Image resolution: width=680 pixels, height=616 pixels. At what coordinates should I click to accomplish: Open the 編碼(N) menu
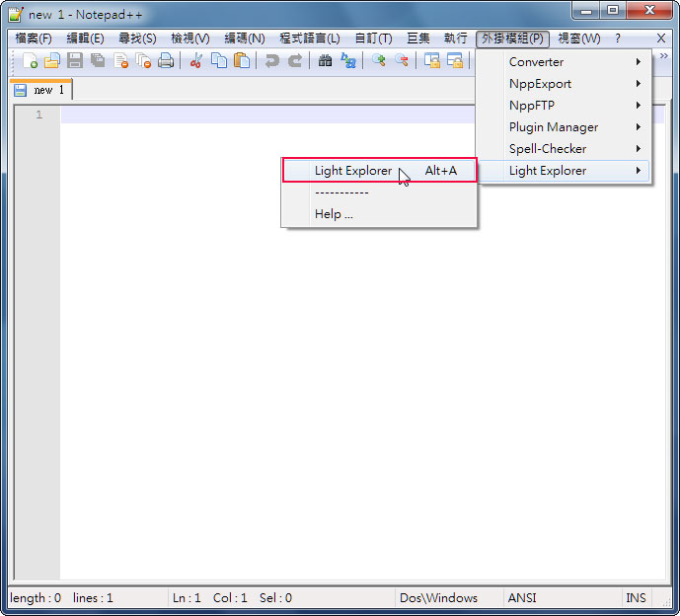245,38
